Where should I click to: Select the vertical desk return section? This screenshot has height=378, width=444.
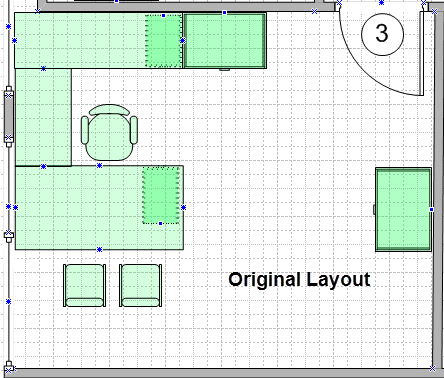click(x=43, y=117)
